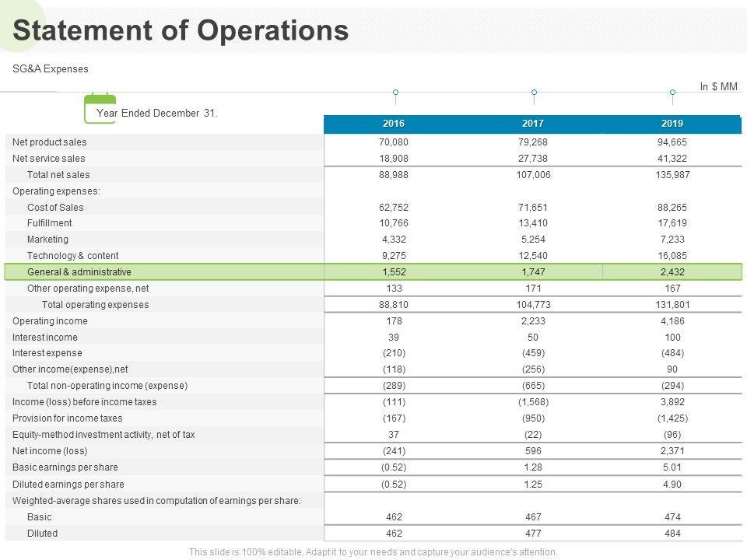Viewport: 747px width, 560px height.
Task: Click the footer editable slide note text
Action: click(373, 552)
